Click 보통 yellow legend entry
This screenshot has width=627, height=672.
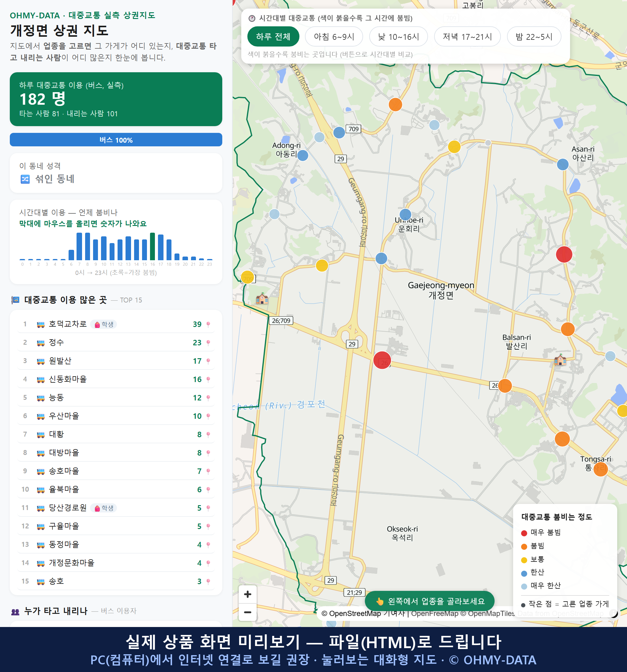[x=533, y=559]
